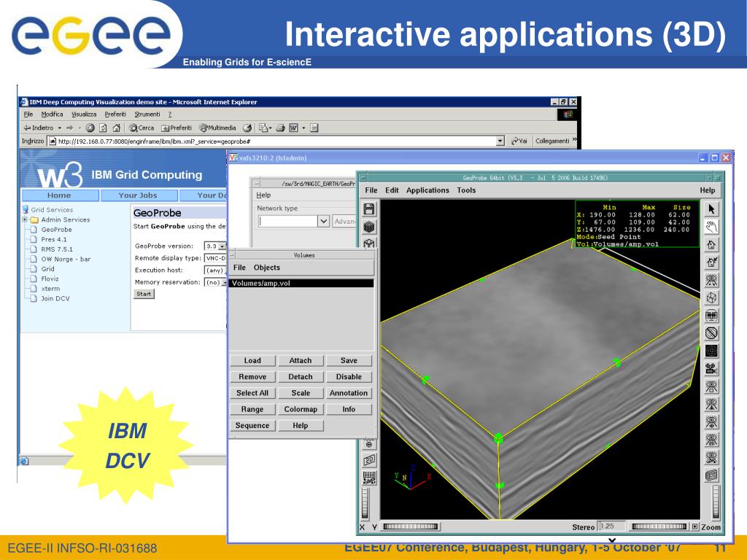Screen dimensions: 747x560
Task: Click the Zoom vertical slider in GeoProbe
Action: click(x=716, y=501)
